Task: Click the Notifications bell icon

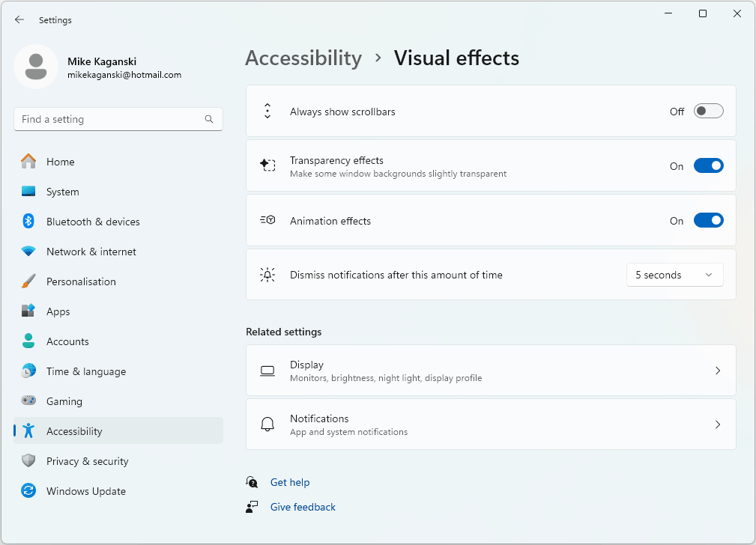Action: point(267,424)
